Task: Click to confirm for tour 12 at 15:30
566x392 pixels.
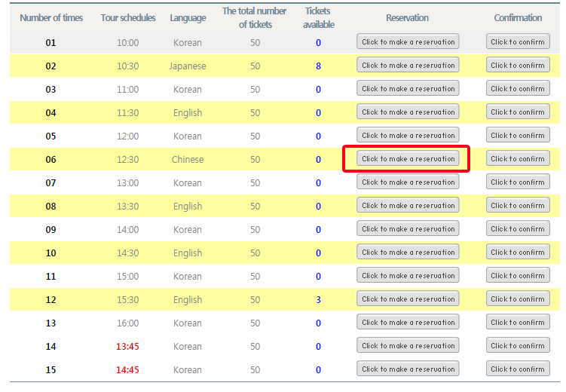Action: [518, 299]
